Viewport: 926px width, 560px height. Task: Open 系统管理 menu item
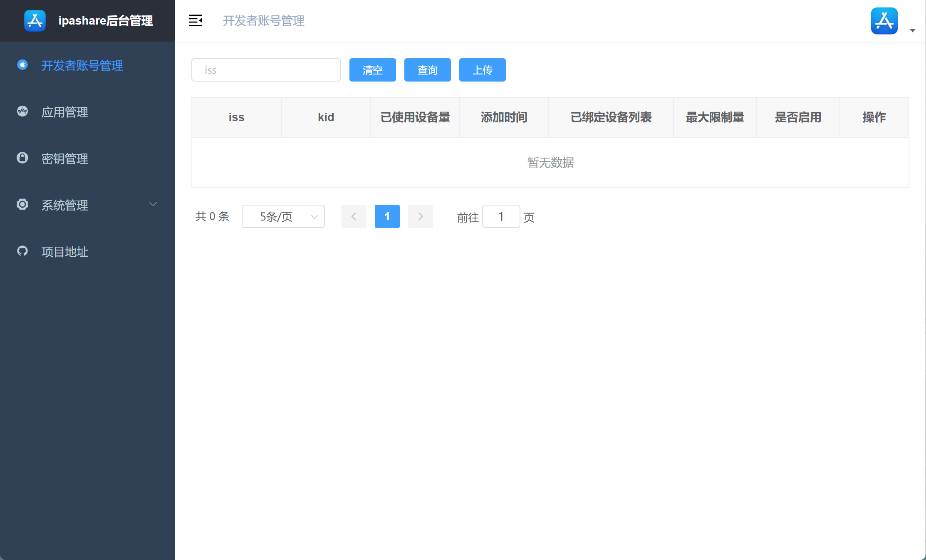click(x=87, y=205)
